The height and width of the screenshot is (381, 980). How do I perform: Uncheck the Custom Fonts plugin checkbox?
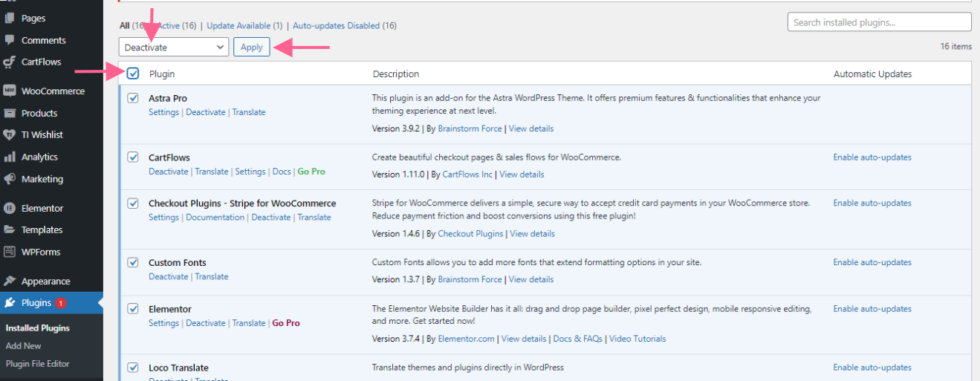[133, 262]
